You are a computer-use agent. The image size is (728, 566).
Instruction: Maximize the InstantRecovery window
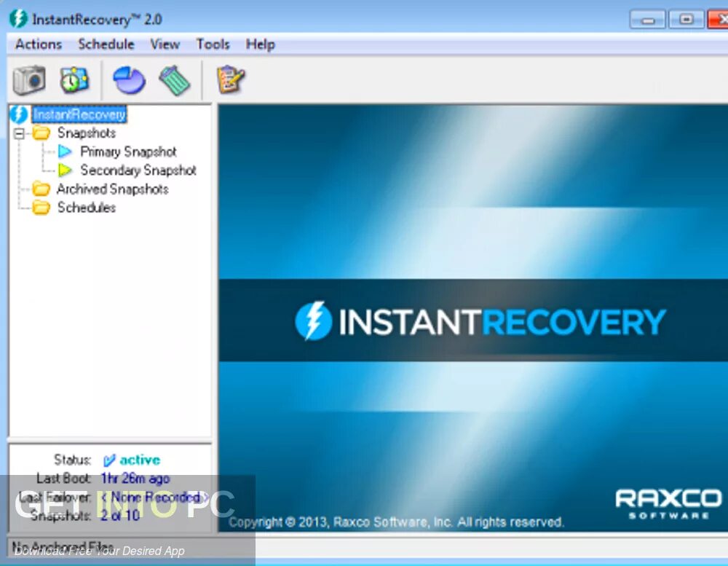(686, 20)
